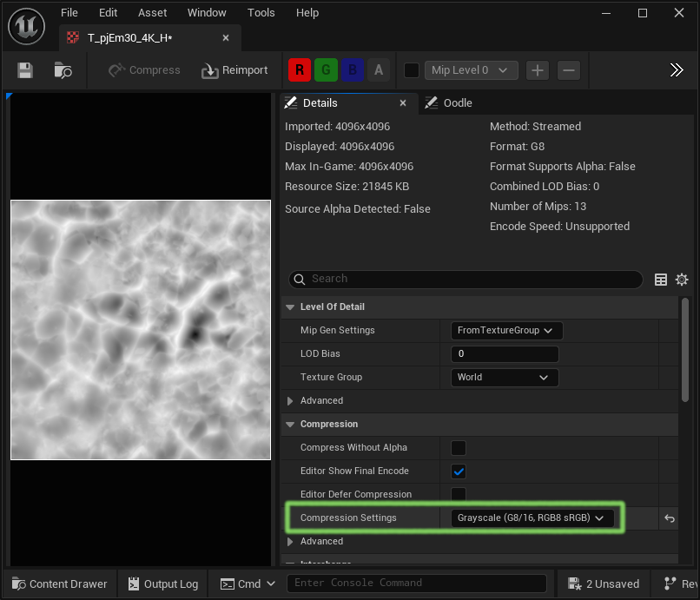Close the T_pjEm30_4K_H tab
The height and width of the screenshot is (600, 700).
tap(226, 38)
